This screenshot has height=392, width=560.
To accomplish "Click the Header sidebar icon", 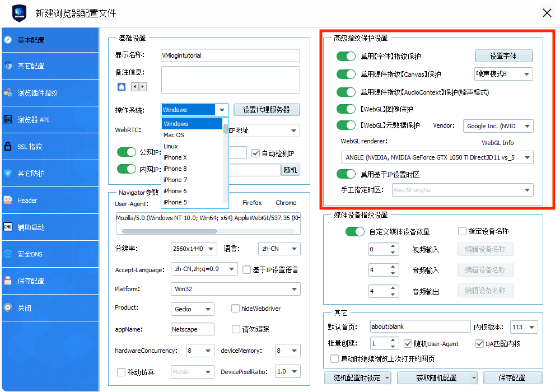I will coord(8,200).
